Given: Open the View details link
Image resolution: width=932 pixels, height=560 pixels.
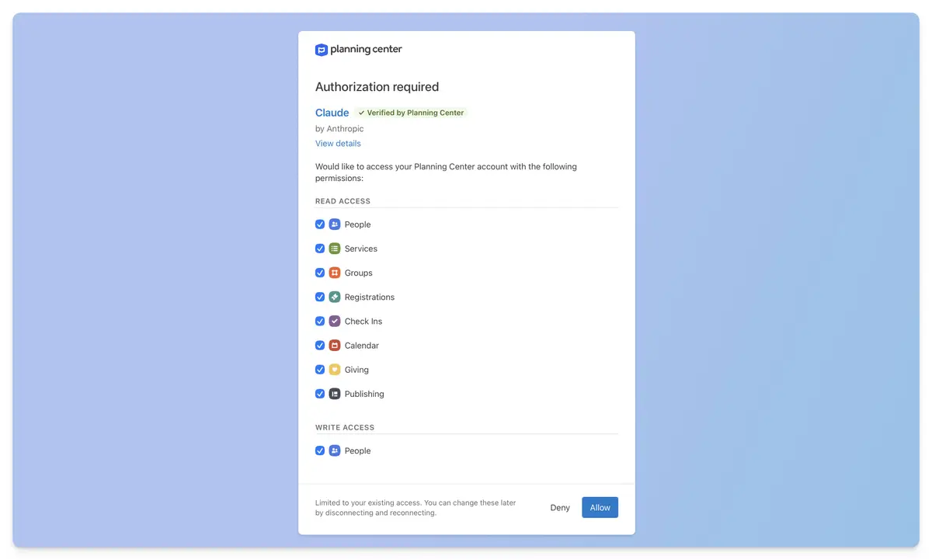Looking at the screenshot, I should pyautogui.click(x=338, y=144).
